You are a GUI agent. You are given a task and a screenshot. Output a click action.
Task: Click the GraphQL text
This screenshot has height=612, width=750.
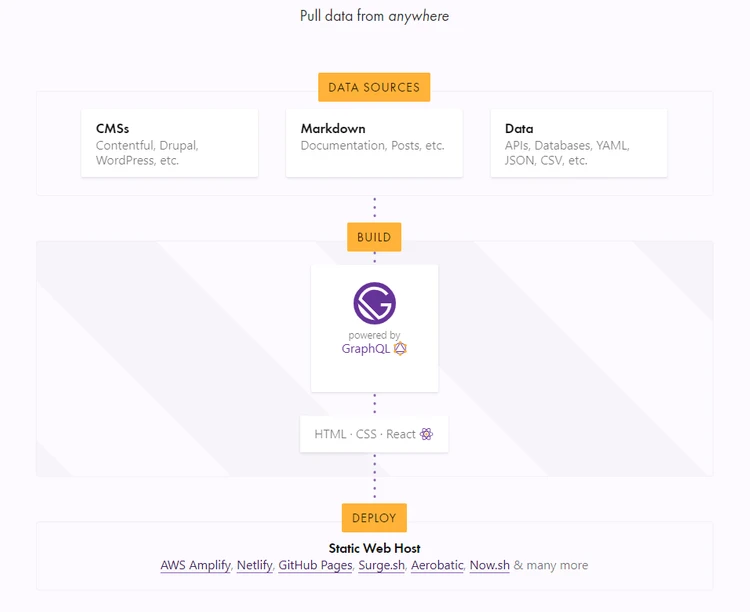pyautogui.click(x=365, y=349)
